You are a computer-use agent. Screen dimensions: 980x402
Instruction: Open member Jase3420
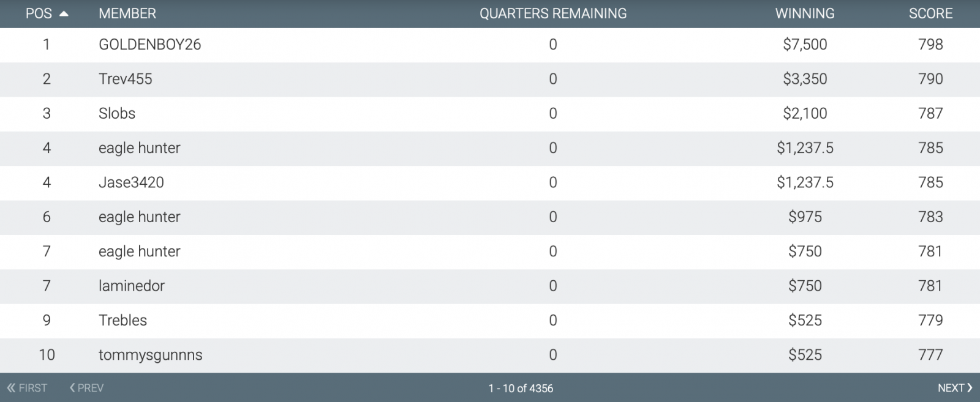click(131, 182)
